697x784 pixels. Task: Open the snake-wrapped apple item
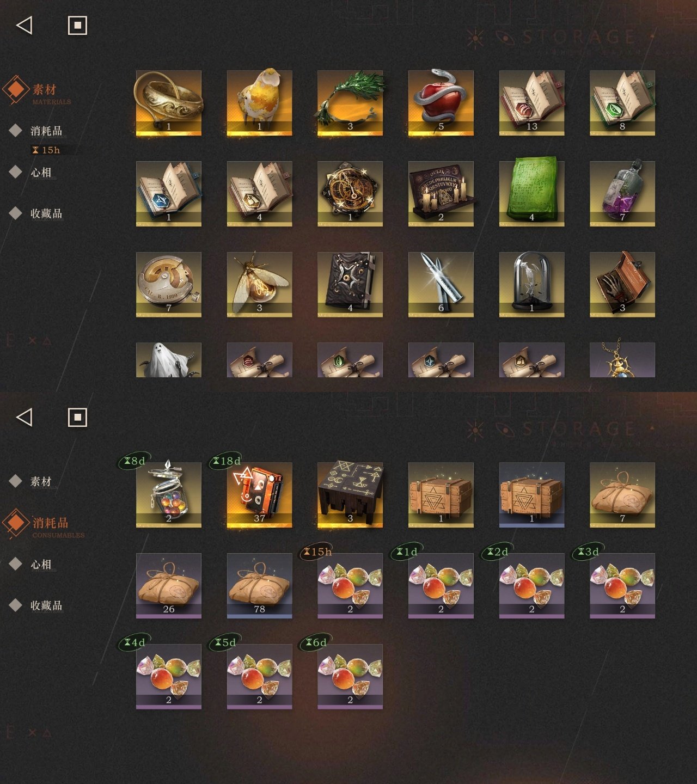coord(441,102)
